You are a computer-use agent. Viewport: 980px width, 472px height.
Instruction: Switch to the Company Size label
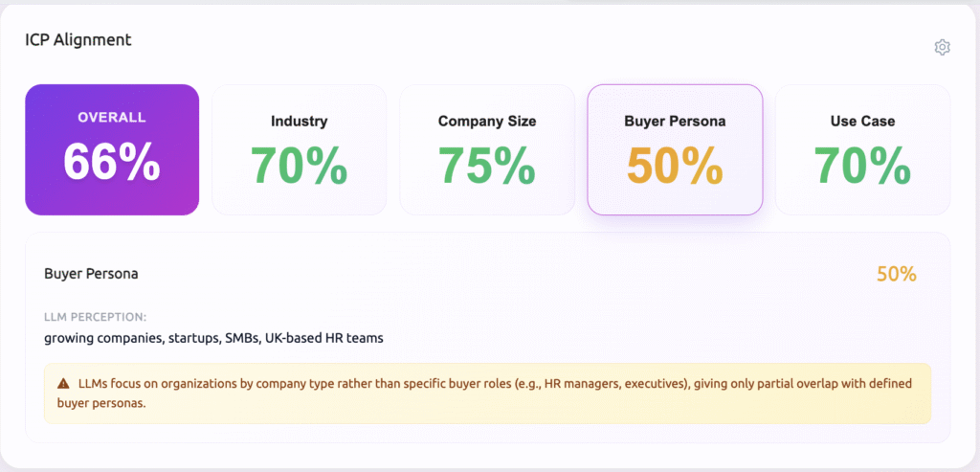click(487, 122)
